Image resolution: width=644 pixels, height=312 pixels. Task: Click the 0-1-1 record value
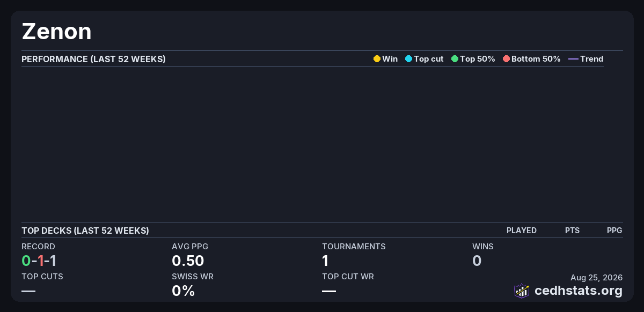tap(39, 261)
